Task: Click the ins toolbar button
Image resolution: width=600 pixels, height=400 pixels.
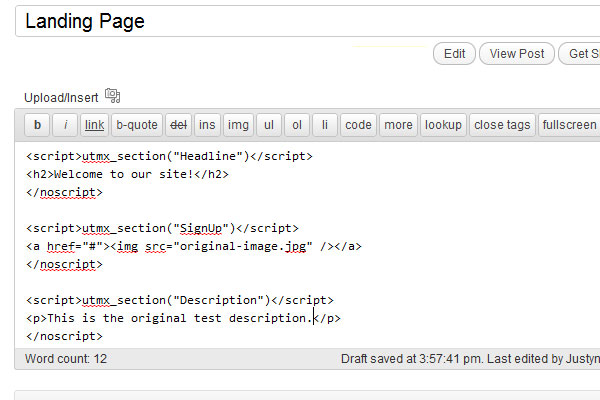Action: click(x=207, y=125)
